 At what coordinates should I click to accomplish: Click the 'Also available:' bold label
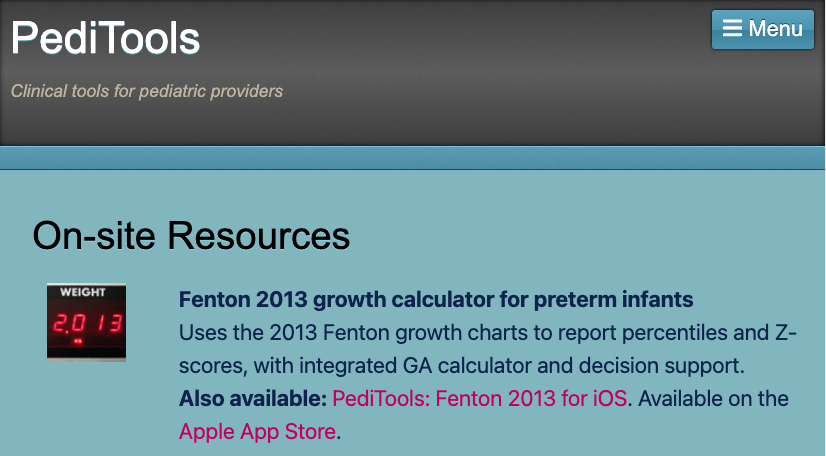coord(253,399)
